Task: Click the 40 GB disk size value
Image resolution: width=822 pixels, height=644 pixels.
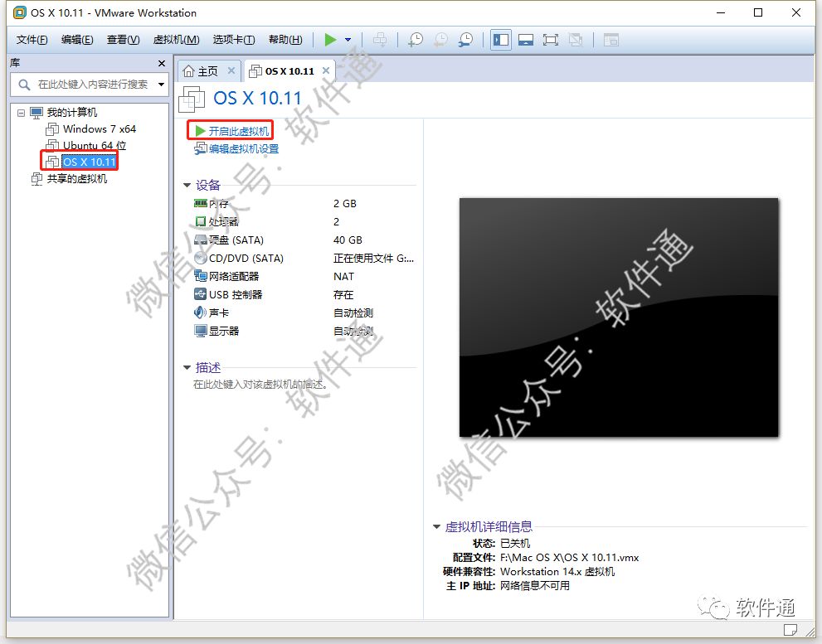Action: click(x=348, y=240)
